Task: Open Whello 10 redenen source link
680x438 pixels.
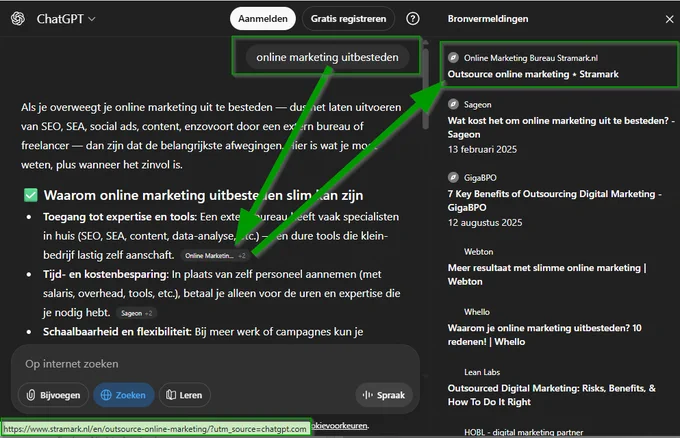Action: [x=544, y=335]
